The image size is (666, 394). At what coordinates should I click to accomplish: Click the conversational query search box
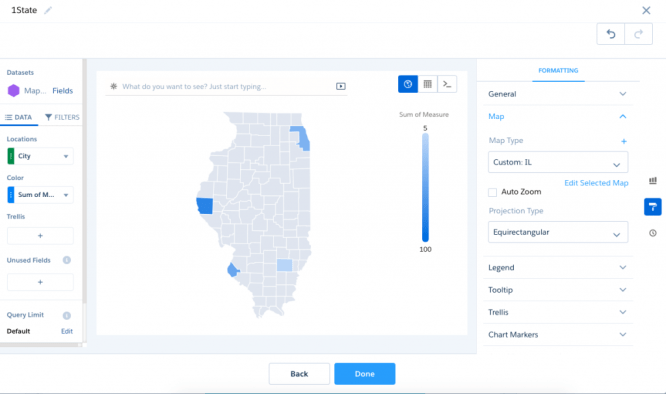tap(225, 86)
